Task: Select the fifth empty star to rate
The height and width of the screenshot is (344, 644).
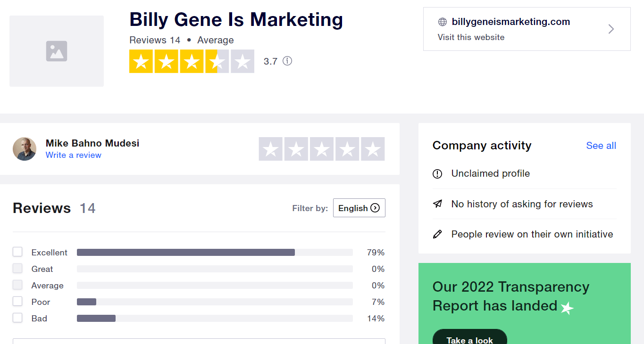Action: click(x=373, y=149)
